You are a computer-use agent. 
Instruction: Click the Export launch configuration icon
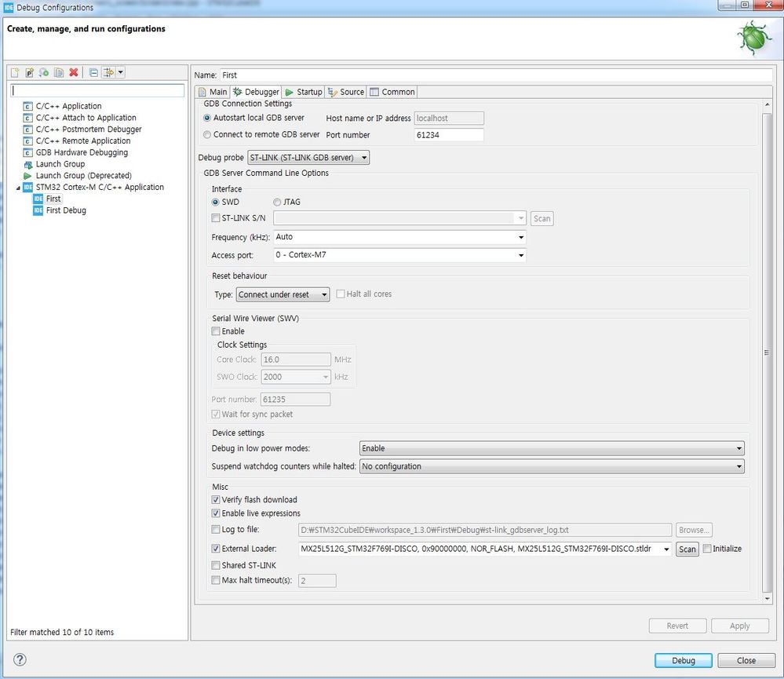coord(44,72)
